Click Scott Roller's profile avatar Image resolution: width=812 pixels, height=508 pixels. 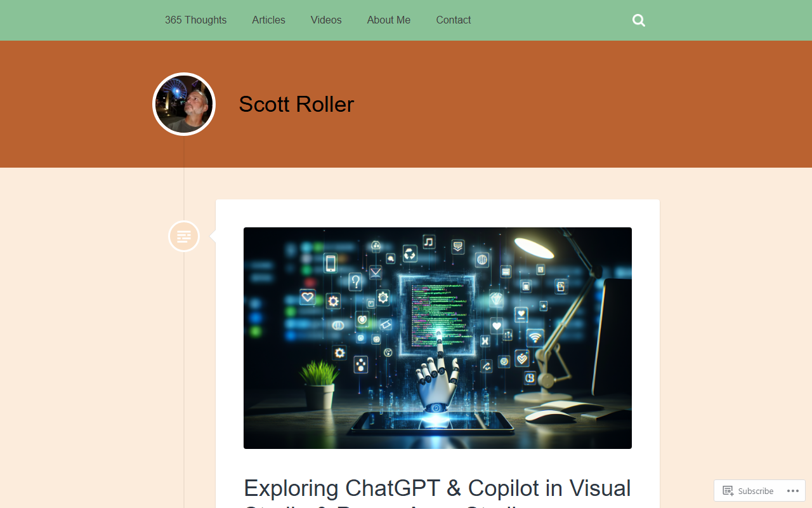coord(184,104)
